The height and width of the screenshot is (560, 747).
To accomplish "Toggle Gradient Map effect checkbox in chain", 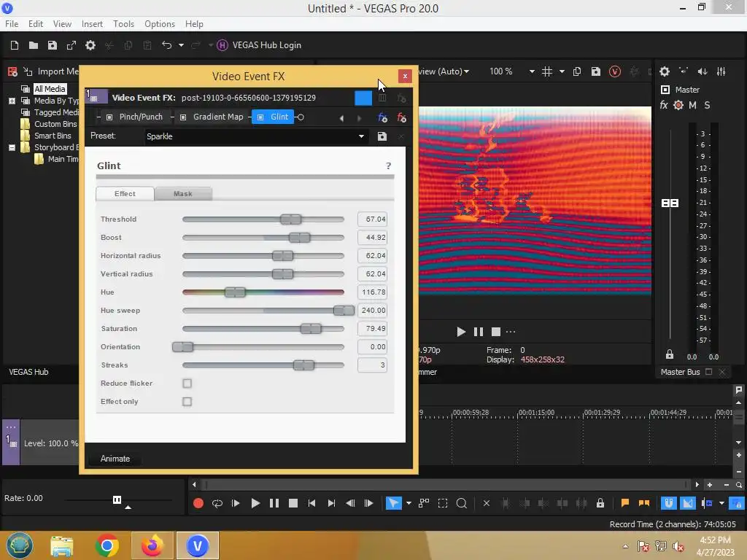I will pos(183,117).
